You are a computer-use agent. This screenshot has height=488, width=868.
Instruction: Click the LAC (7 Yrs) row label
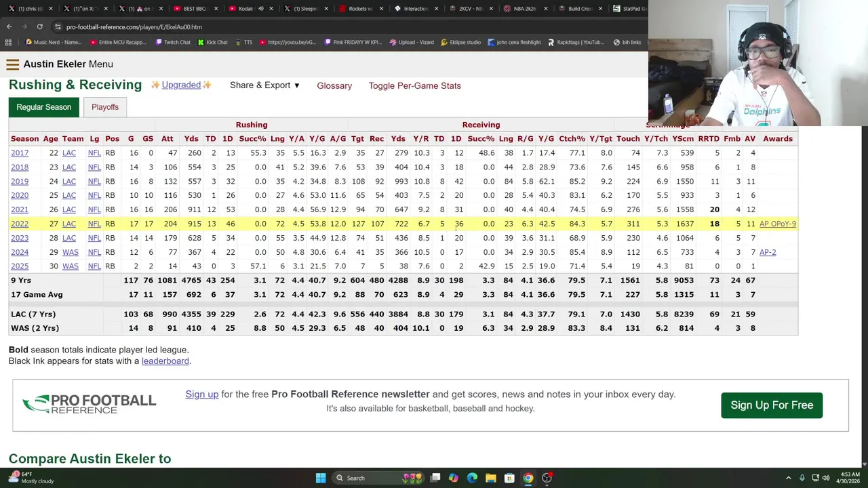click(x=33, y=314)
